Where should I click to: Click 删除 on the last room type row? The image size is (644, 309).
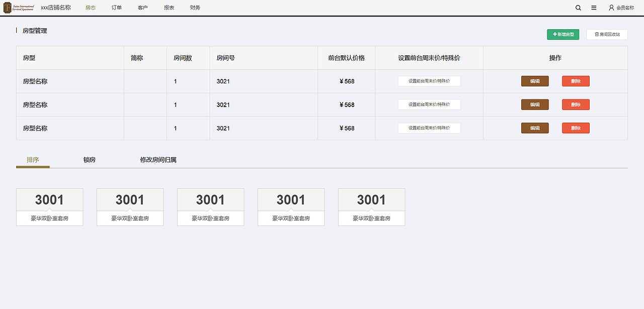(x=576, y=128)
